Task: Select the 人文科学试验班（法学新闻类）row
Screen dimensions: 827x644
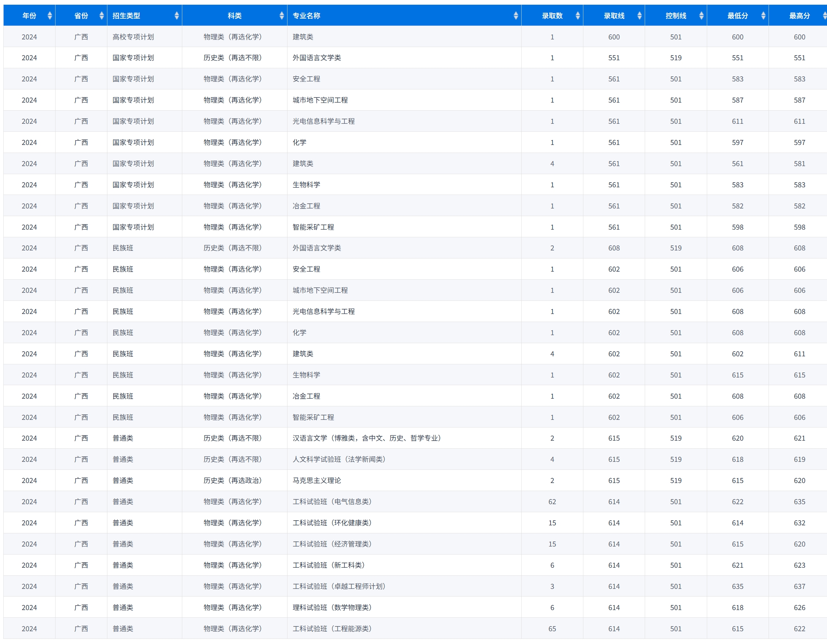Action: click(x=339, y=459)
